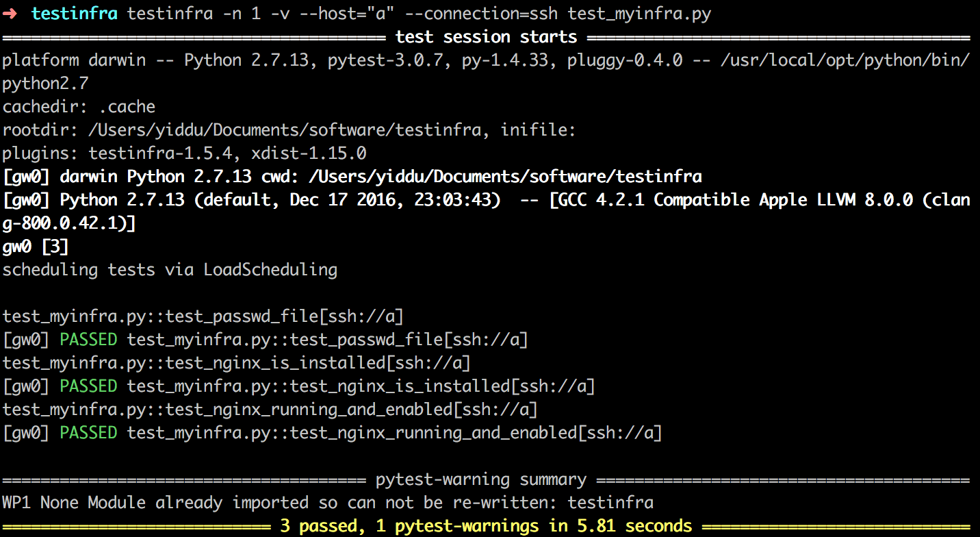Click the rootdir path line
980x537 pixels.
pyautogui.click(x=289, y=130)
